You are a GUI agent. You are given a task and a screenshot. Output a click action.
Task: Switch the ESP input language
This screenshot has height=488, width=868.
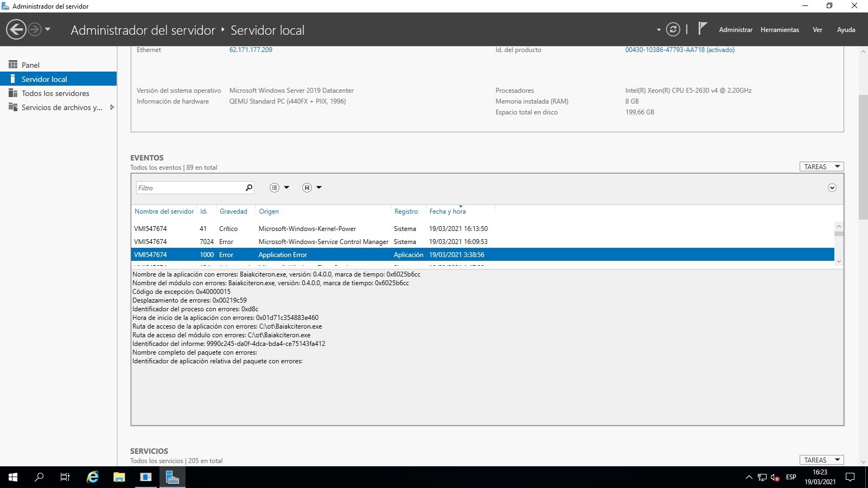791,477
